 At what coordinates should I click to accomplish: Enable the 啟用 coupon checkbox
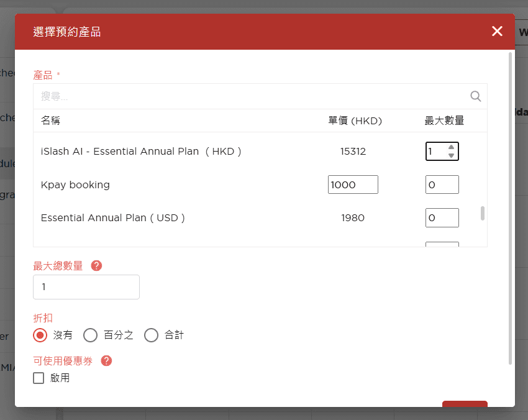[39, 378]
